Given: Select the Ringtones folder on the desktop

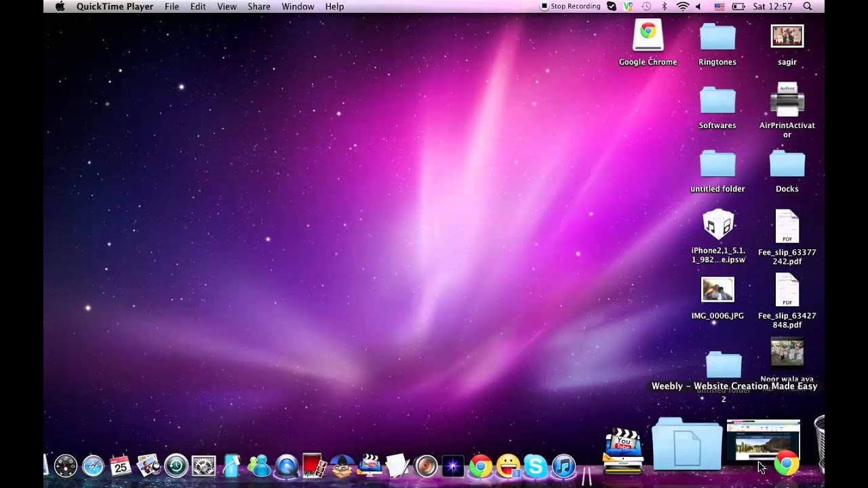Looking at the screenshot, I should pyautogui.click(x=717, y=37).
